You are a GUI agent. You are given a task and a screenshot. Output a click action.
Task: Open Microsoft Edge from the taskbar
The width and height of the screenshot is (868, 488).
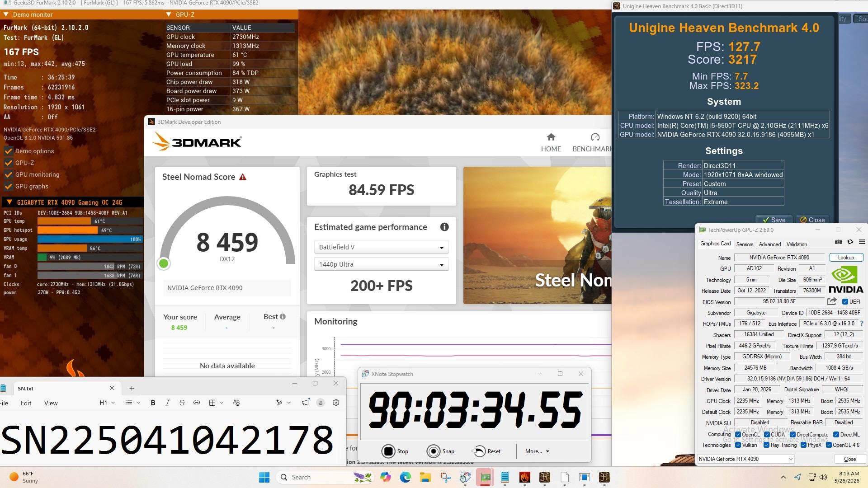tap(405, 477)
